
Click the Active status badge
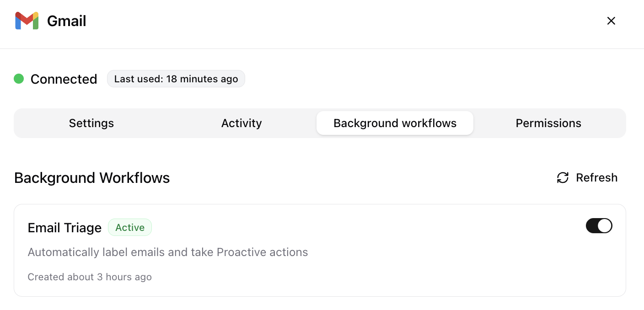pos(130,227)
